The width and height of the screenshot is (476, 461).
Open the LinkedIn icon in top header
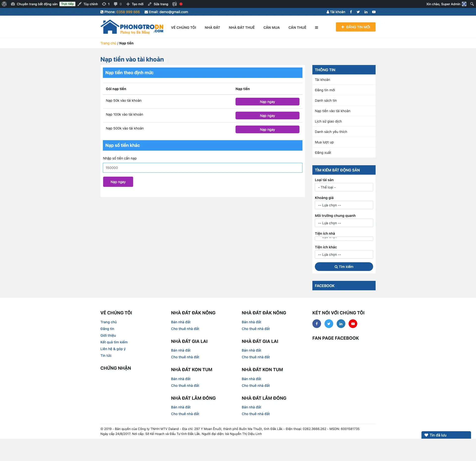[x=366, y=12]
